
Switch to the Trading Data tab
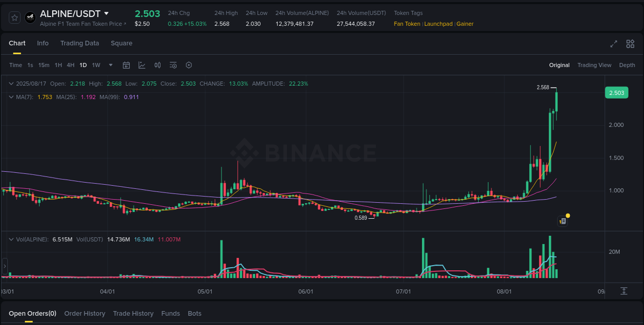point(79,43)
